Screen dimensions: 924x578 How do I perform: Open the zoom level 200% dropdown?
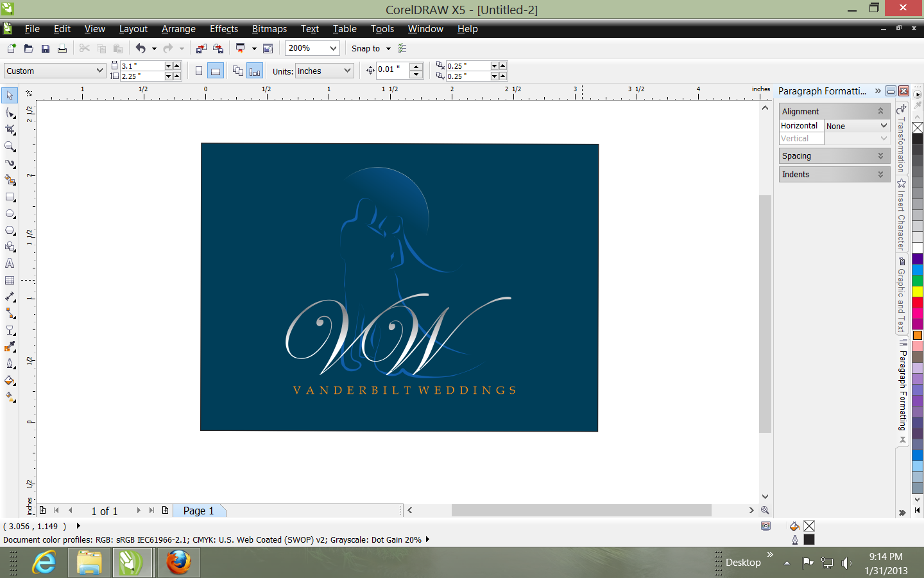(x=333, y=48)
